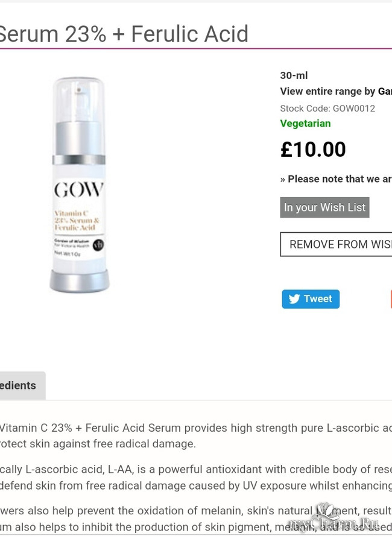Open the View entire range link
392x539 pixels.
(x=335, y=92)
